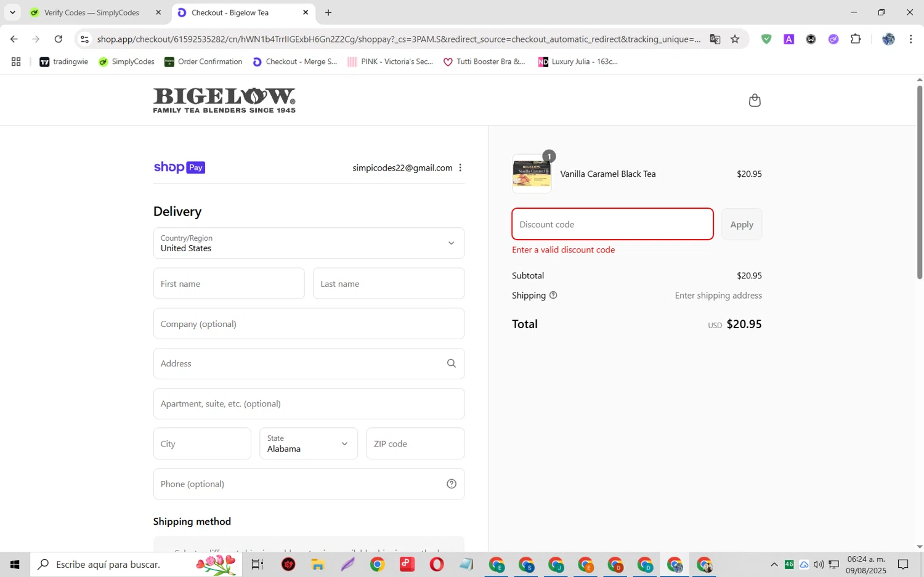Open the shopping bag cart icon

tap(755, 100)
